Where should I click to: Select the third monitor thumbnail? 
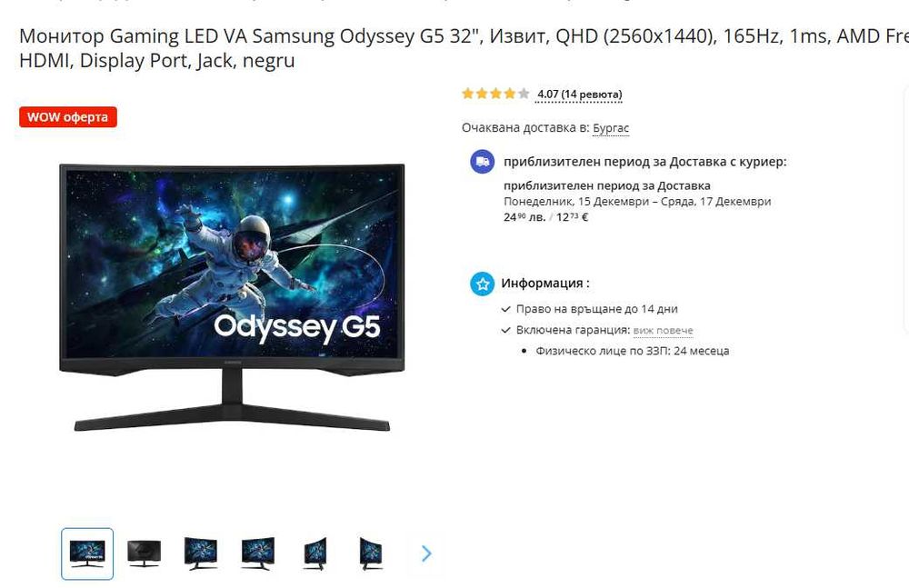tap(201, 553)
